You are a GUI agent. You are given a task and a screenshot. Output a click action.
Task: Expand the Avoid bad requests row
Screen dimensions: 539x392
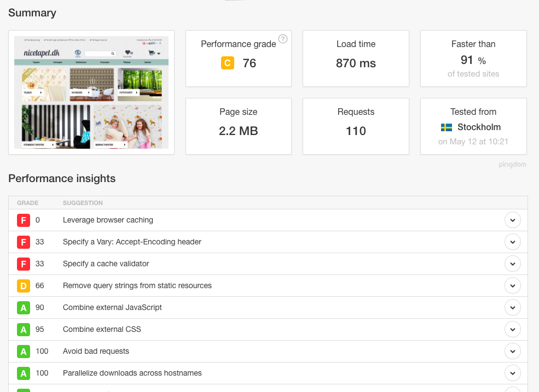pos(512,352)
